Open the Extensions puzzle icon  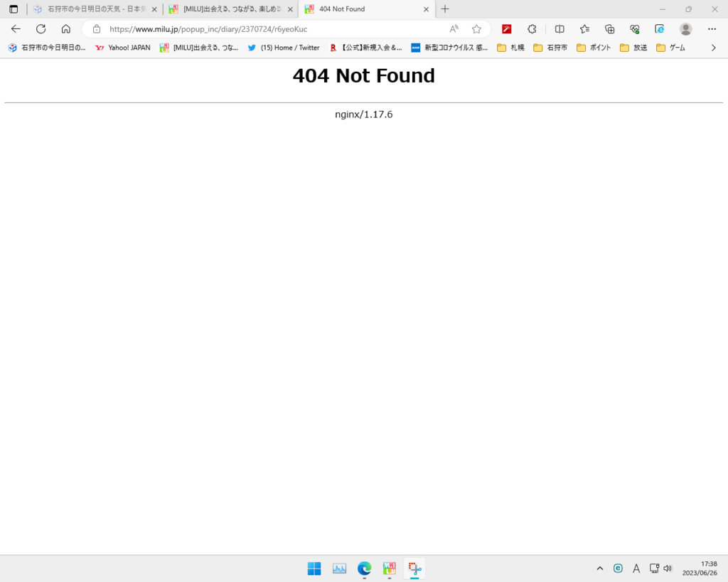[532, 29]
